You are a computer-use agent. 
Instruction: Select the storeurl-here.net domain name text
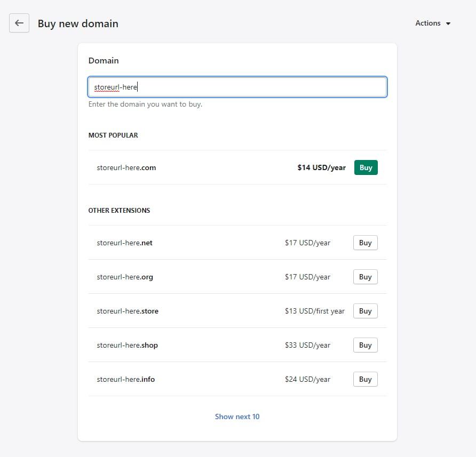tap(124, 243)
